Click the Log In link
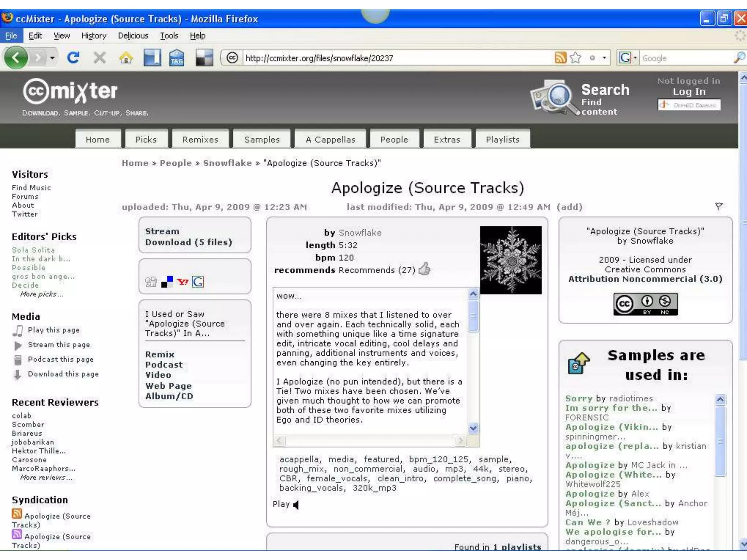Viewport: 747px width, 560px height. click(x=689, y=92)
